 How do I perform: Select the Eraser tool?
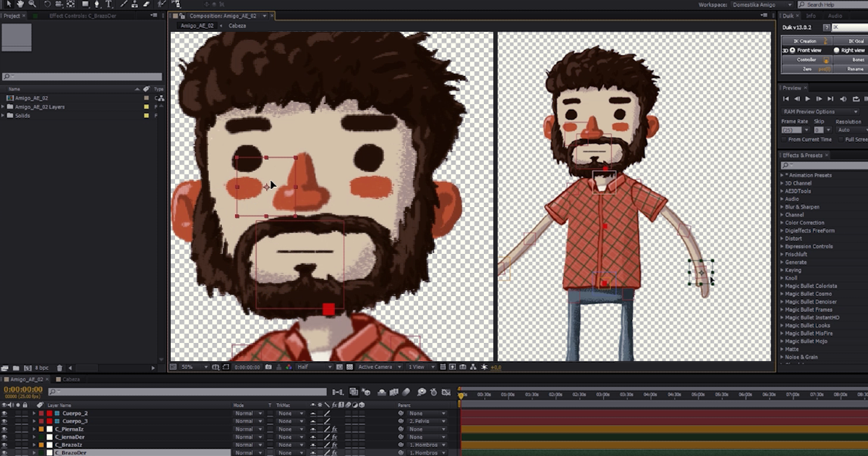pyautogui.click(x=147, y=4)
